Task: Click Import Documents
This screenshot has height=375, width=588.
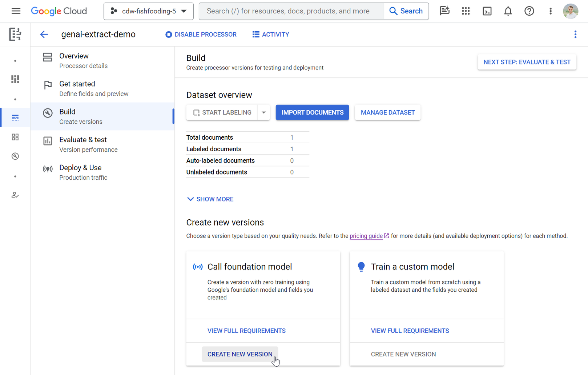Action: pyautogui.click(x=312, y=113)
